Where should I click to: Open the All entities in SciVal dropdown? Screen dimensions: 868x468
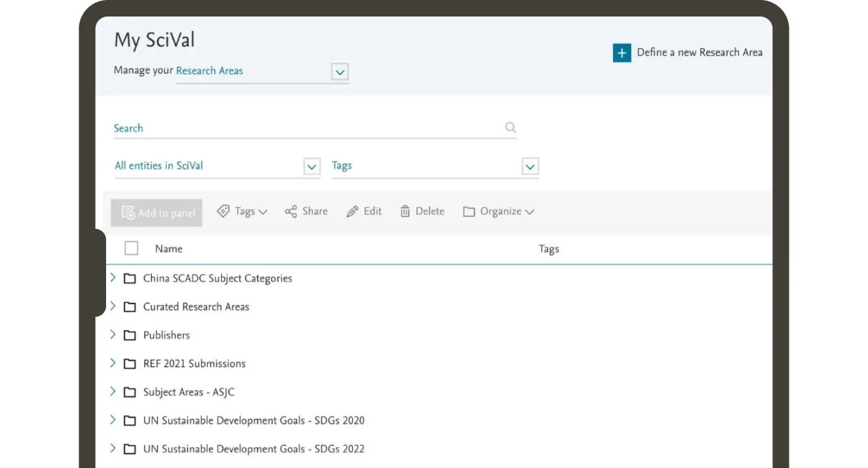click(312, 167)
